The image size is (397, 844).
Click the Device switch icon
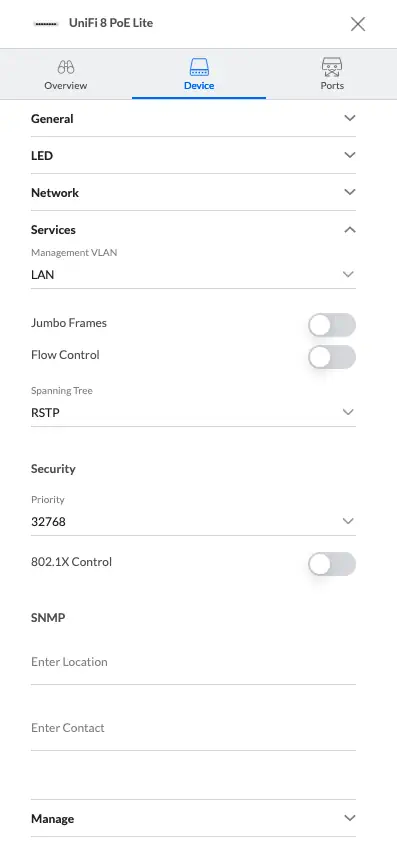pos(199,67)
